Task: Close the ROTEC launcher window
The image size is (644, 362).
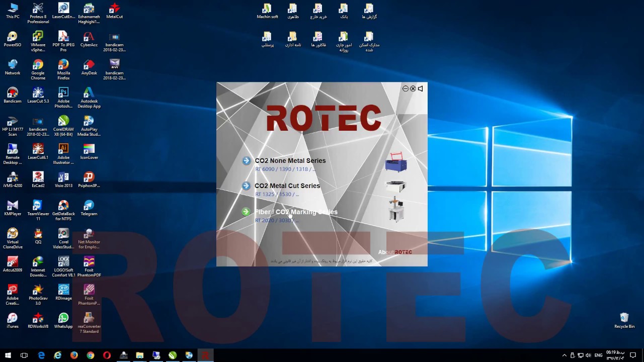Action: tap(413, 88)
